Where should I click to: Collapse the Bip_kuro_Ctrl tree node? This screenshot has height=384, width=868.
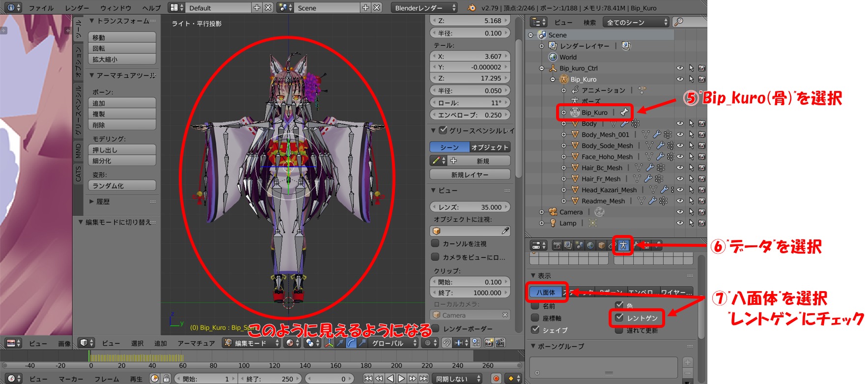[x=542, y=68]
